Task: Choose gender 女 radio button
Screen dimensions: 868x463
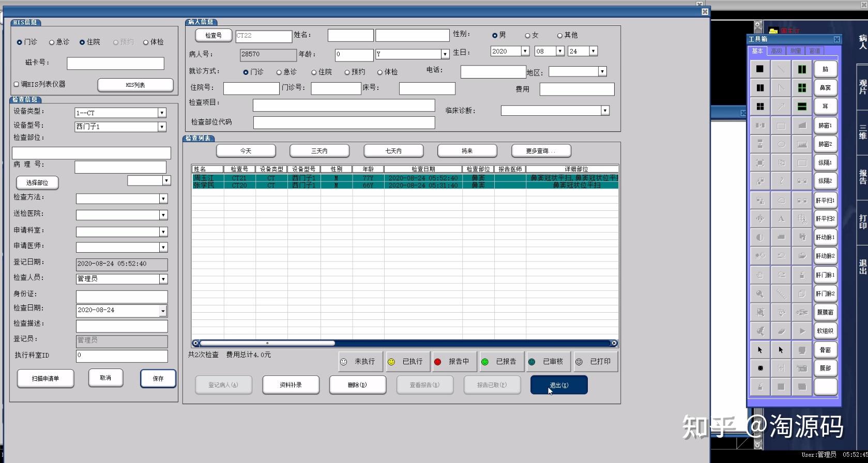Action: pyautogui.click(x=527, y=36)
